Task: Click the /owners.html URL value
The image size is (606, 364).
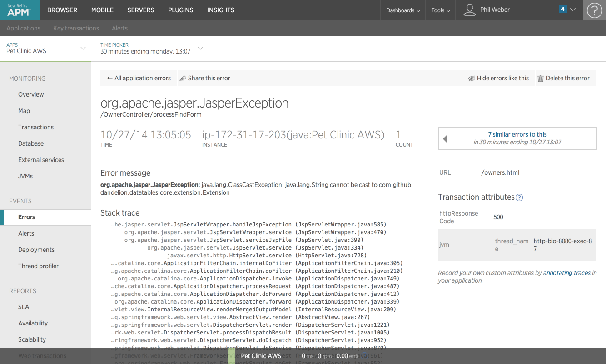Action: pyautogui.click(x=500, y=172)
